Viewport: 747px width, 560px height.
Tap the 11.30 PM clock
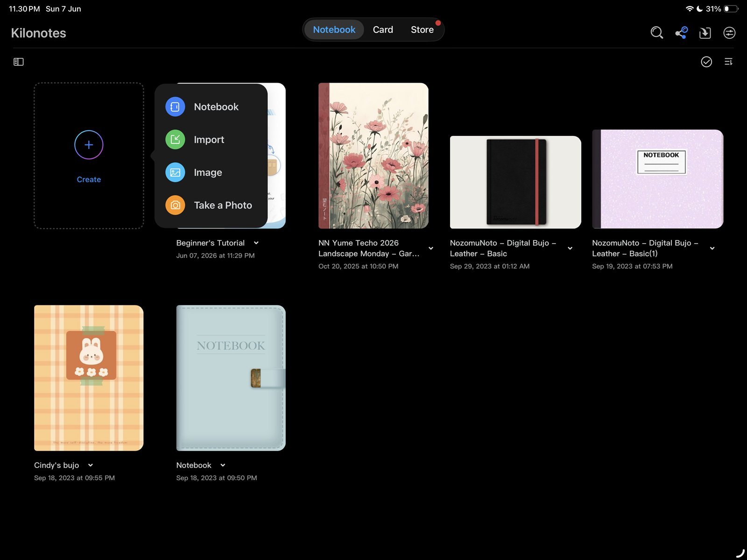(x=24, y=9)
